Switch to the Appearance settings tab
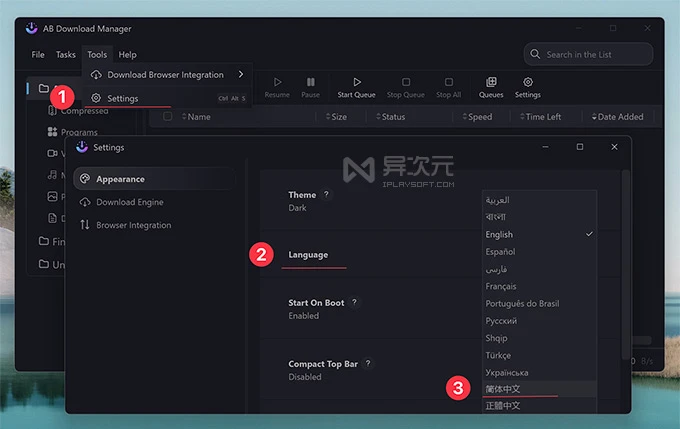The image size is (680, 429). (154, 179)
